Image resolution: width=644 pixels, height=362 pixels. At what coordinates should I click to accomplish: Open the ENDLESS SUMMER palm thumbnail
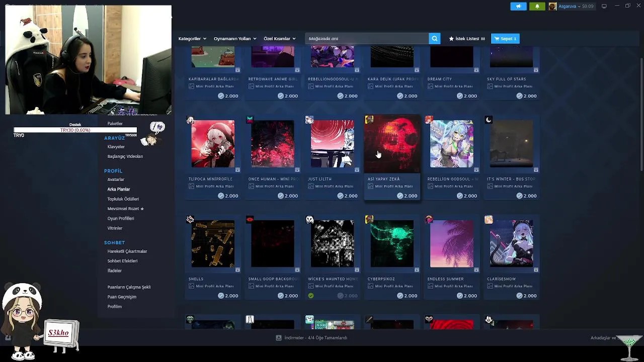click(x=452, y=244)
